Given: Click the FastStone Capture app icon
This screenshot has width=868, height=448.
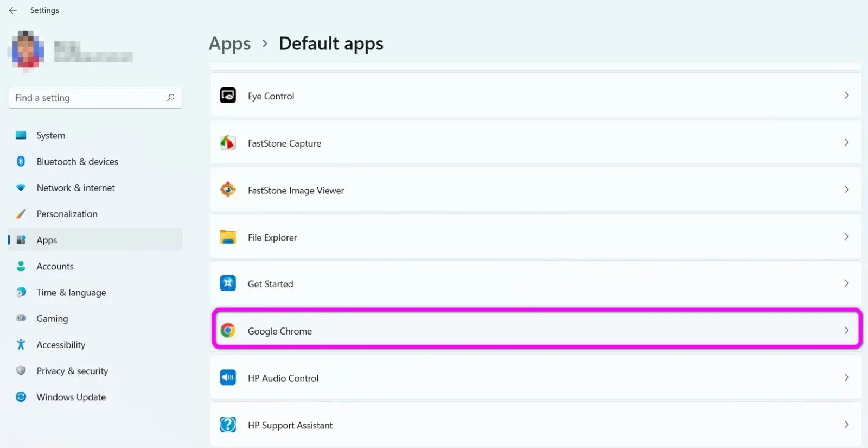Looking at the screenshot, I should [228, 143].
